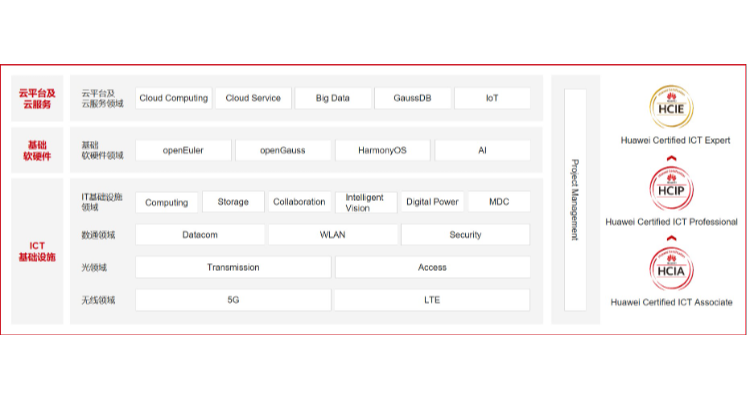This screenshot has width=750, height=400.
Task: Select the Security certification box
Action: pyautogui.click(x=465, y=235)
